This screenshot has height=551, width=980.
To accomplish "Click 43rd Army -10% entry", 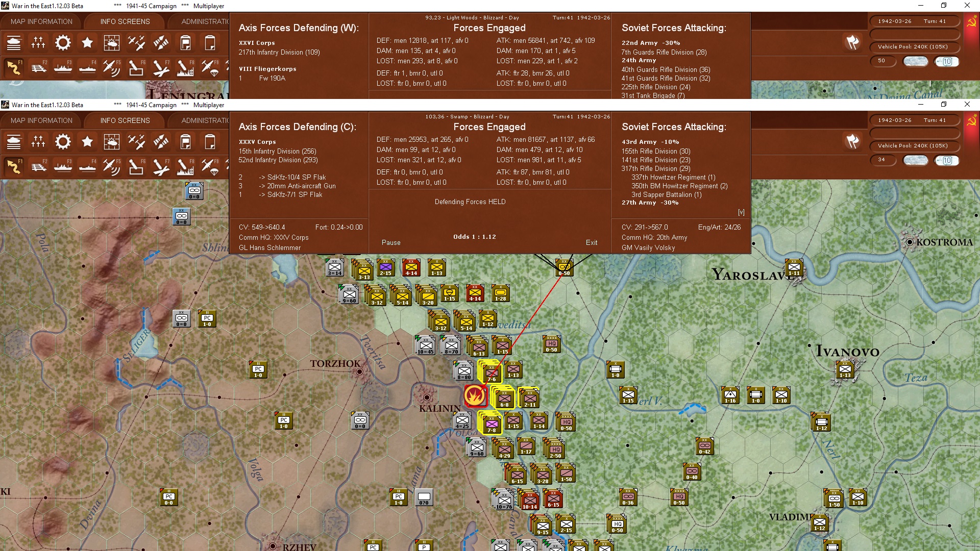I will (x=650, y=142).
